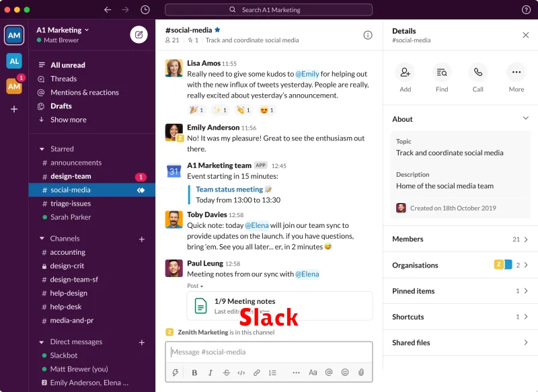Add a workspace with plus icon
538x392 pixels.
point(14,109)
